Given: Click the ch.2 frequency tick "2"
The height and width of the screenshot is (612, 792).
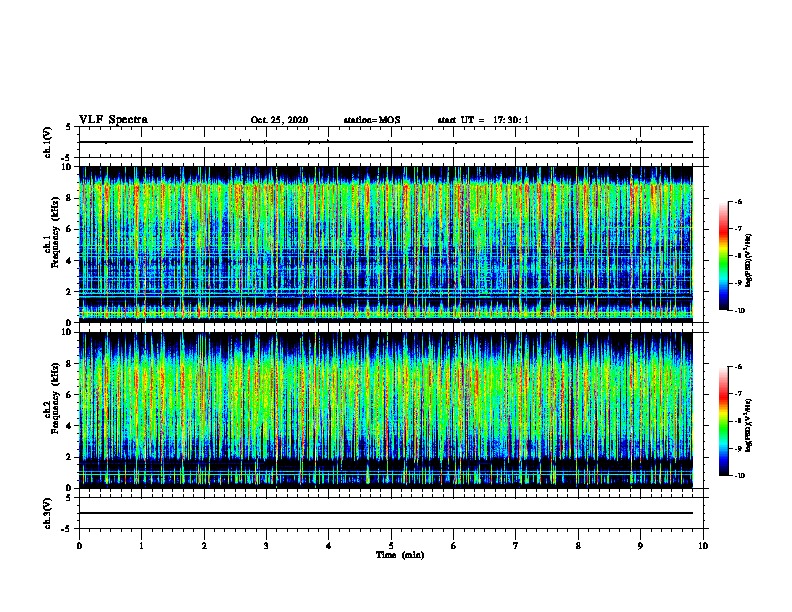Looking at the screenshot, I should [x=69, y=457].
